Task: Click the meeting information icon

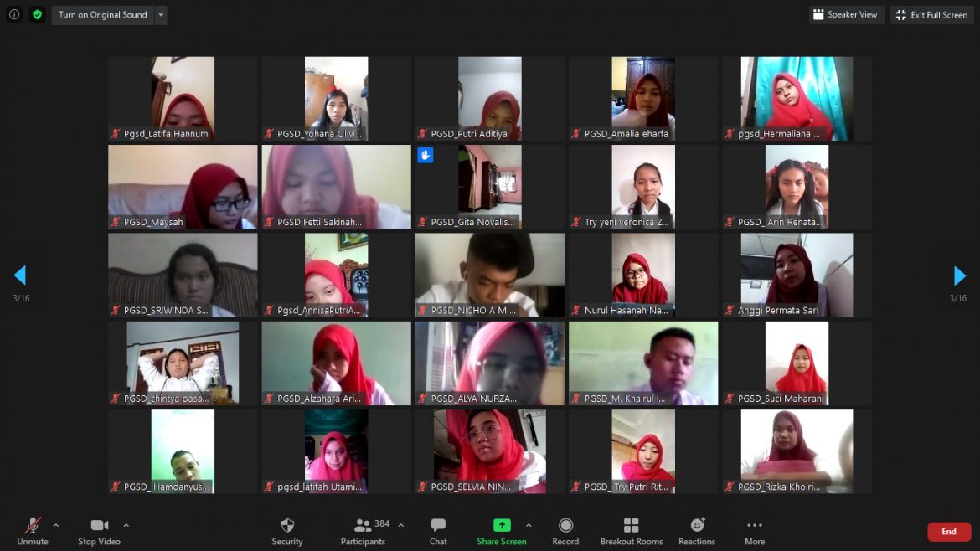Action: pyautogui.click(x=13, y=14)
